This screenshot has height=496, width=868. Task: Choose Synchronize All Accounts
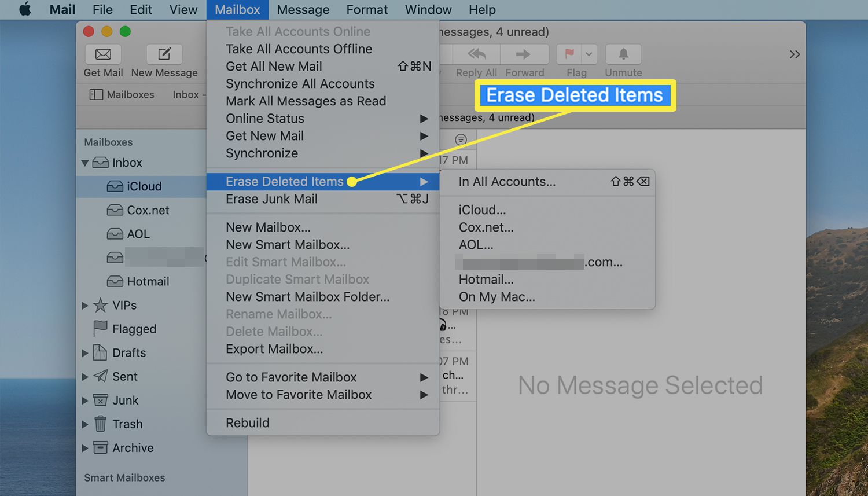[323, 84]
